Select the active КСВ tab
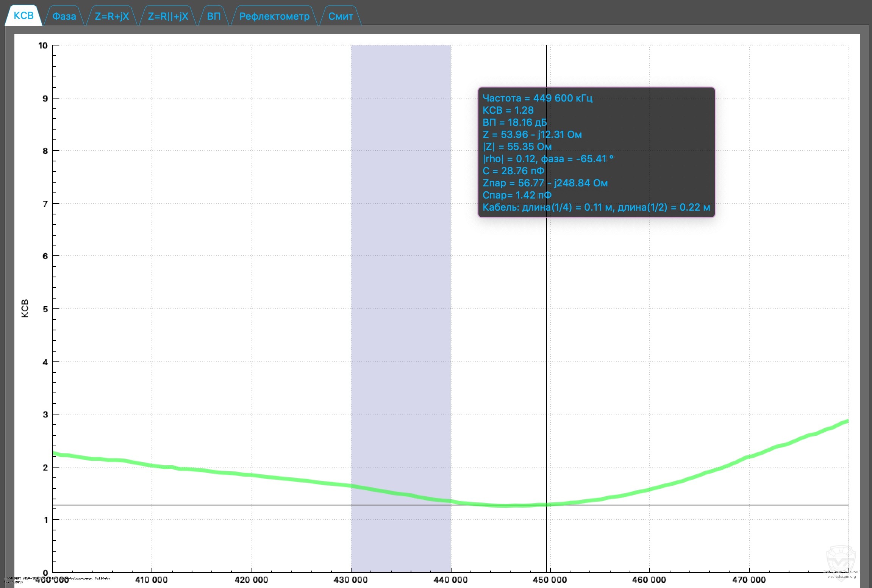This screenshot has width=872, height=588. pos(23,16)
